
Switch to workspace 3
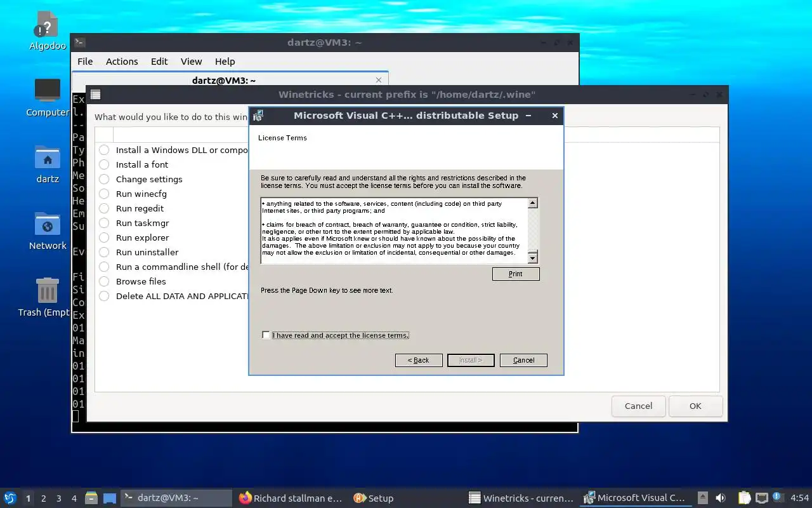58,498
